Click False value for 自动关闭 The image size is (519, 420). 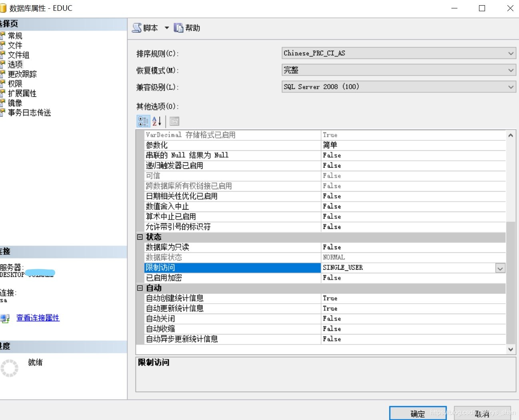[332, 318]
